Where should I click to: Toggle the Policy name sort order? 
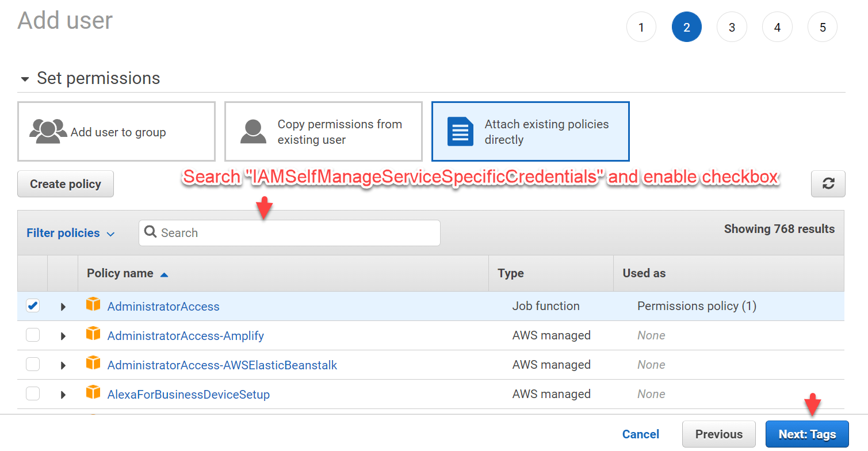pos(127,273)
